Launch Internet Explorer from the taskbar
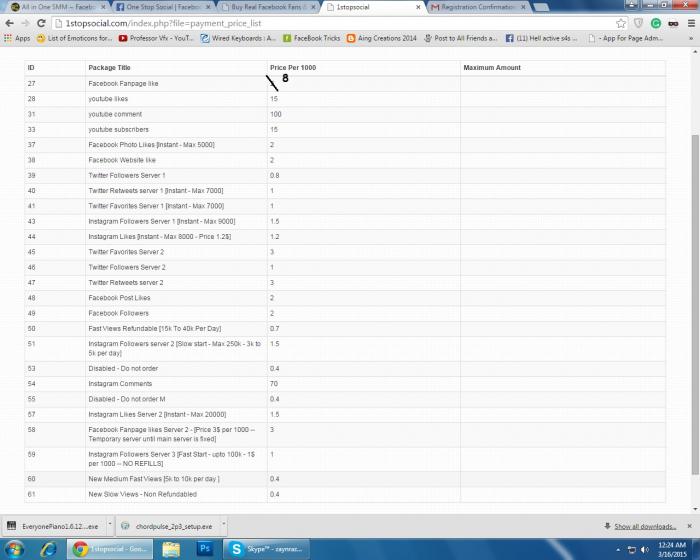700x560 pixels. 48,549
